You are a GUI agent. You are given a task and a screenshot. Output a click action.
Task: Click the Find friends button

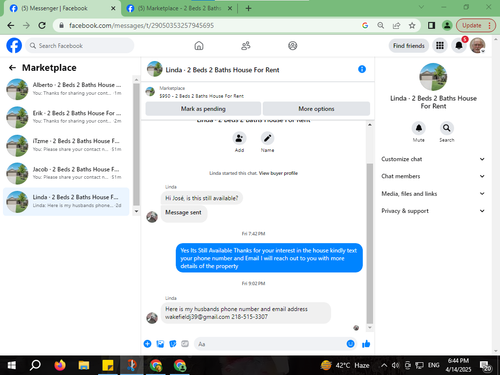[409, 46]
